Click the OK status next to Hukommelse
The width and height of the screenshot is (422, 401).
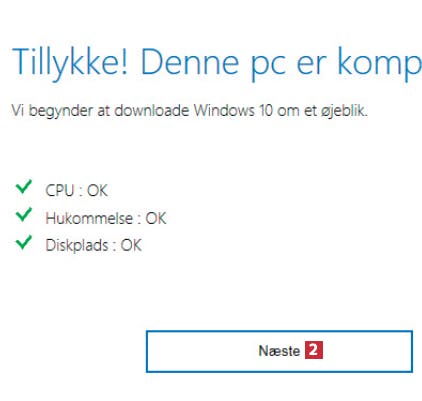click(x=156, y=218)
